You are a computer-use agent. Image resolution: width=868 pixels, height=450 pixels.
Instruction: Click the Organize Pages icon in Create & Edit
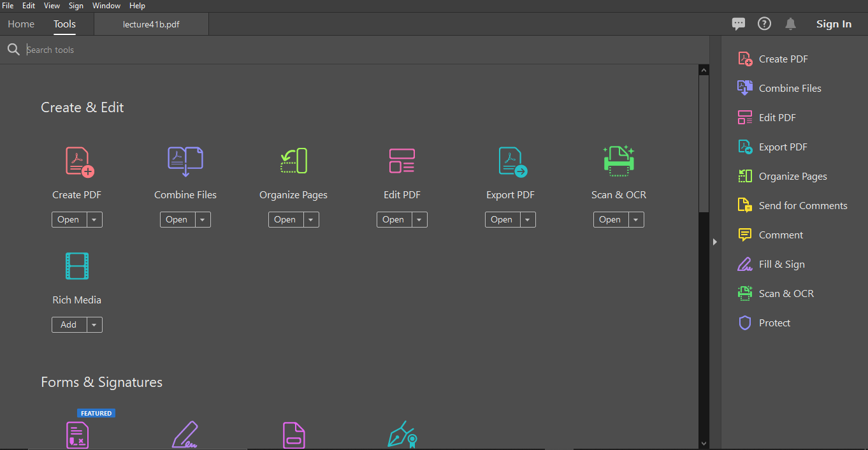(x=294, y=161)
